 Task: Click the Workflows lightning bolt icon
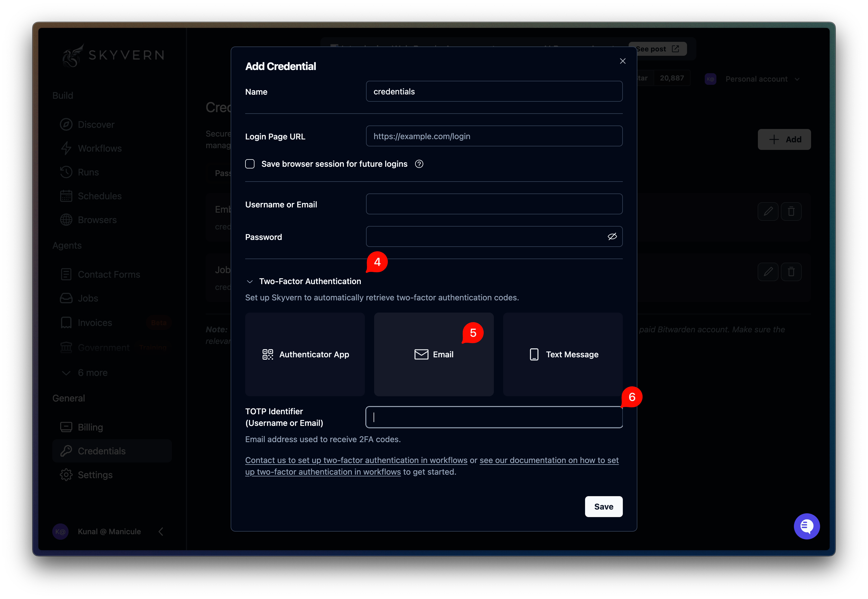point(66,148)
